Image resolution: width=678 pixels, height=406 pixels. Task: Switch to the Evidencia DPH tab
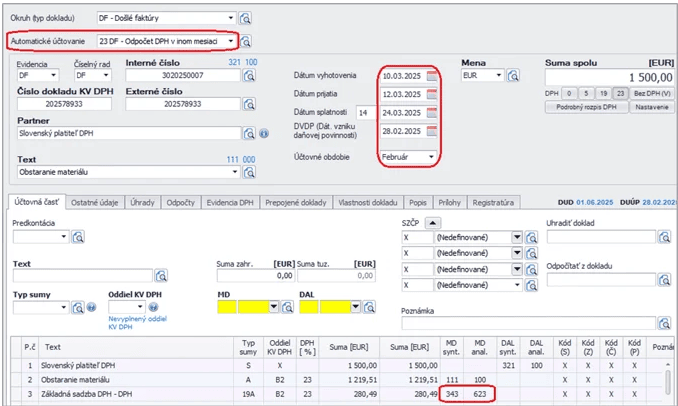click(231, 201)
